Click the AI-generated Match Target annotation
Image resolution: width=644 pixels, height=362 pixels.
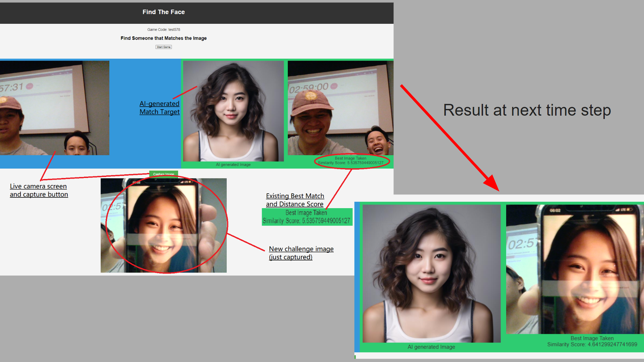(x=159, y=108)
